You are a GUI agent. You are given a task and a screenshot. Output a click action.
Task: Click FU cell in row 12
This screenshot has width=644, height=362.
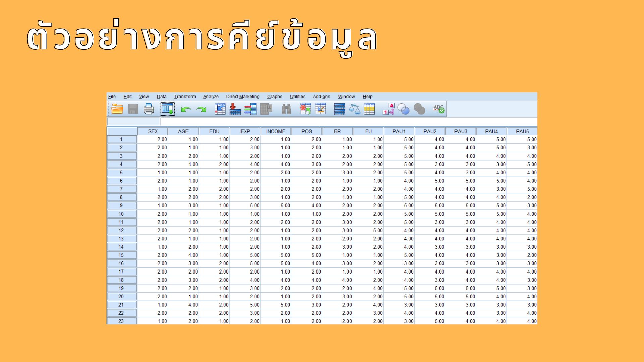pos(368,230)
